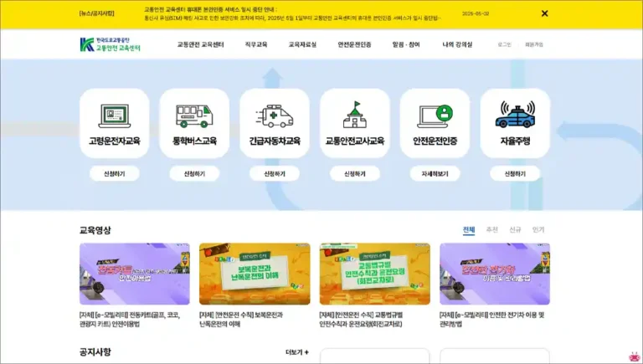Apply under 고령운전자교육 with 신청하기

(115, 174)
